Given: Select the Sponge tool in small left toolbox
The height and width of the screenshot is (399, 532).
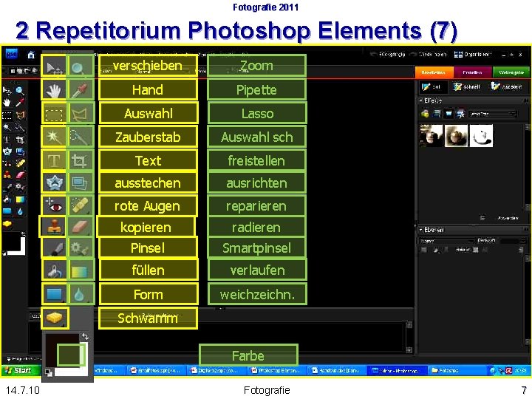Looking at the screenshot, I should click(7, 224).
